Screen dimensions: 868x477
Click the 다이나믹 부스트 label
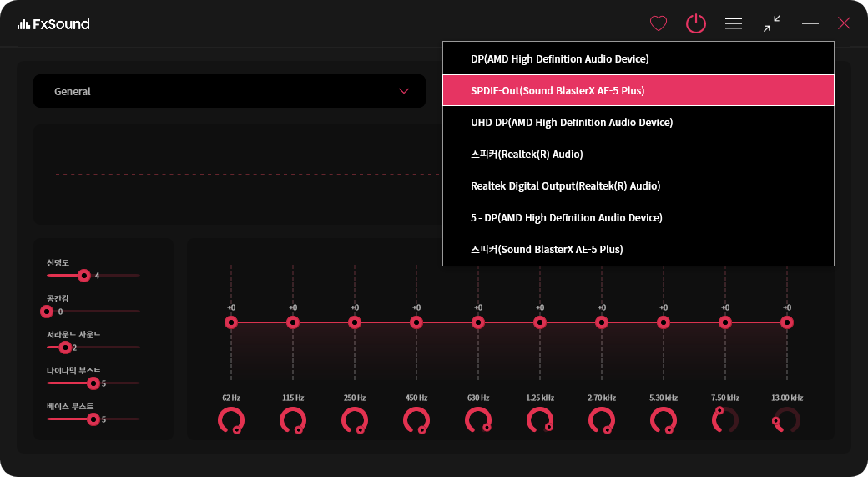[x=73, y=371]
